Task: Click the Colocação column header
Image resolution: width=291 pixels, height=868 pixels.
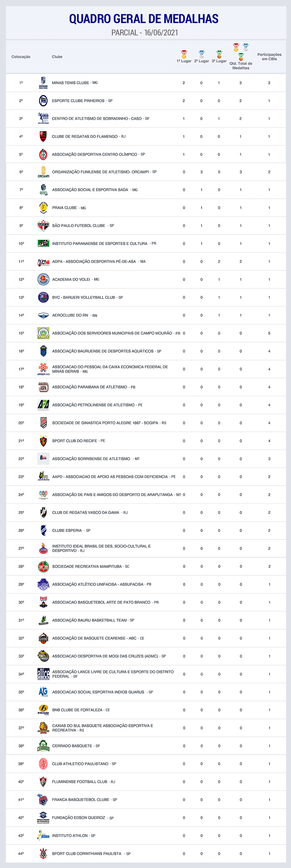Action: tap(21, 57)
